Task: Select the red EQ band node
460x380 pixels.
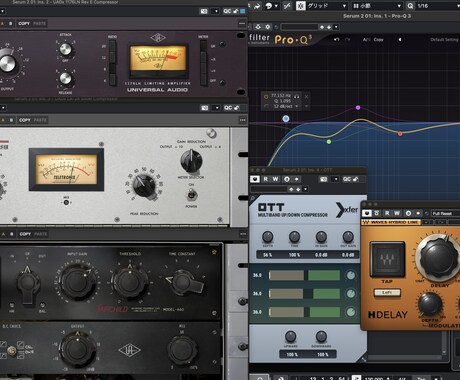Action: [x=400, y=133]
